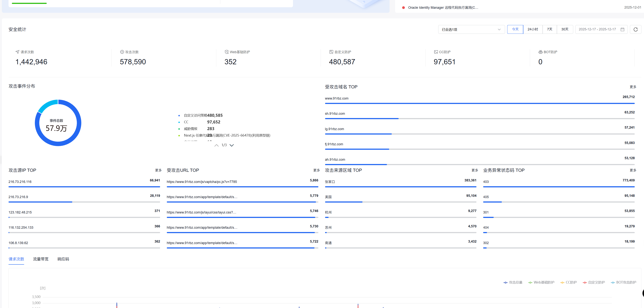Image resolution: width=644 pixels, height=308 pixels.
Task: Click the www.91rbz.com progress bar
Action: (479, 103)
